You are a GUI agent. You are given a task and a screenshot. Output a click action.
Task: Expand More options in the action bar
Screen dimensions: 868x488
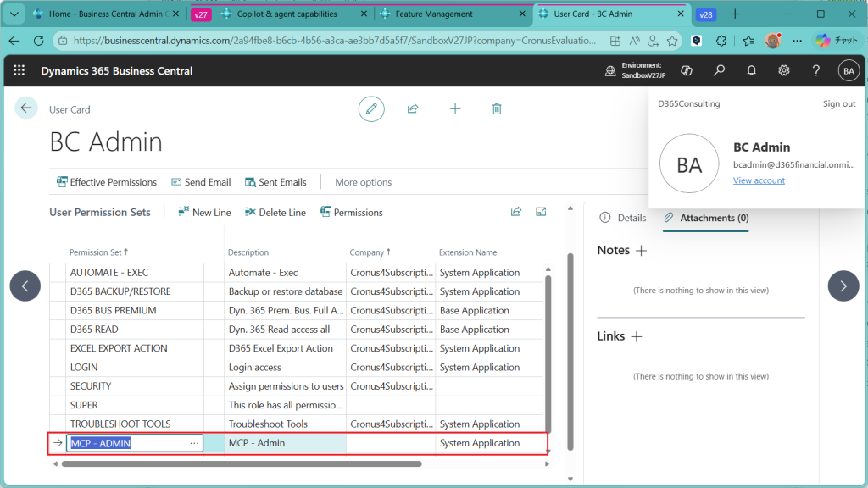coord(363,182)
